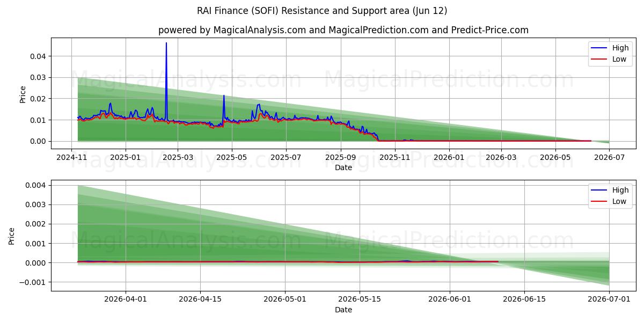Click the blue line sample in top chart legend
The height and width of the screenshot is (322, 644).
[x=599, y=48]
